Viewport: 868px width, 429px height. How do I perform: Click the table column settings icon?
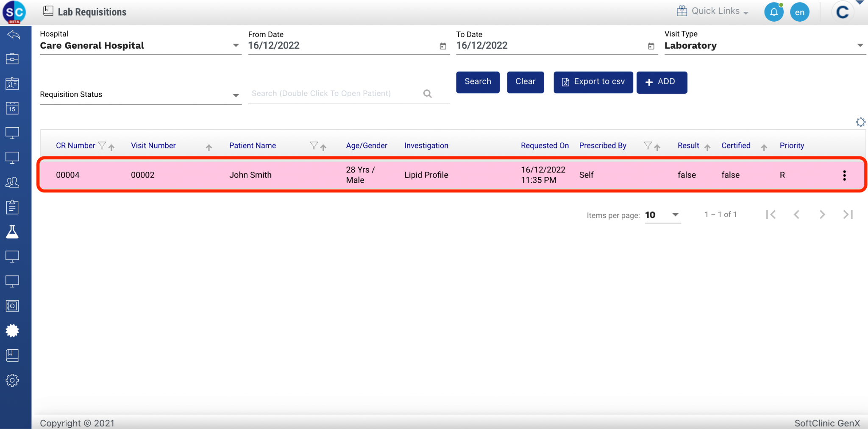point(860,122)
